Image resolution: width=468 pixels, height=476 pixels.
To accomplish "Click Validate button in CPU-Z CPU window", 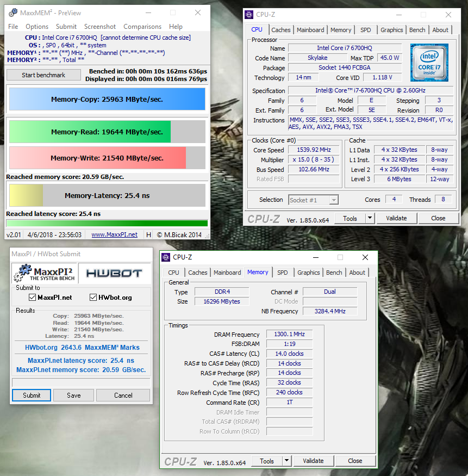I will pyautogui.click(x=396, y=218).
